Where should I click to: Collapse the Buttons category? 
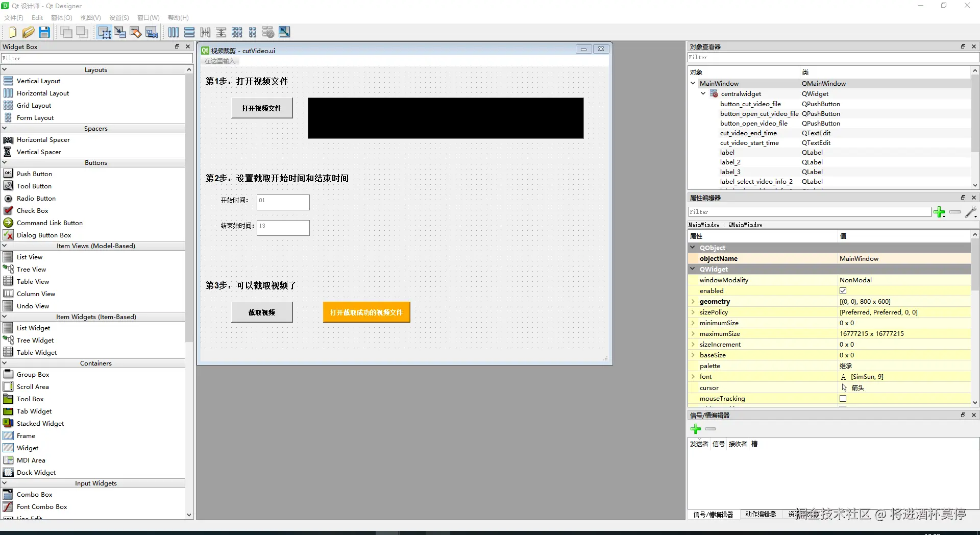(5, 162)
